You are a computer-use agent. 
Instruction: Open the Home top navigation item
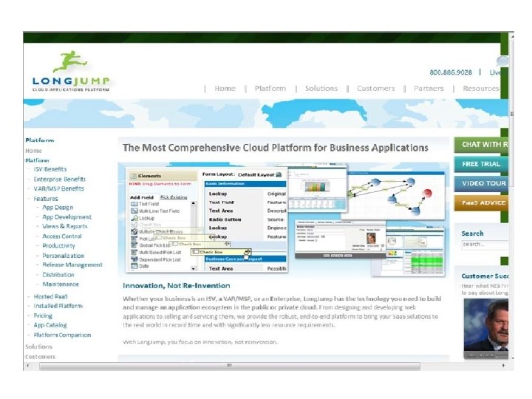tap(225, 89)
